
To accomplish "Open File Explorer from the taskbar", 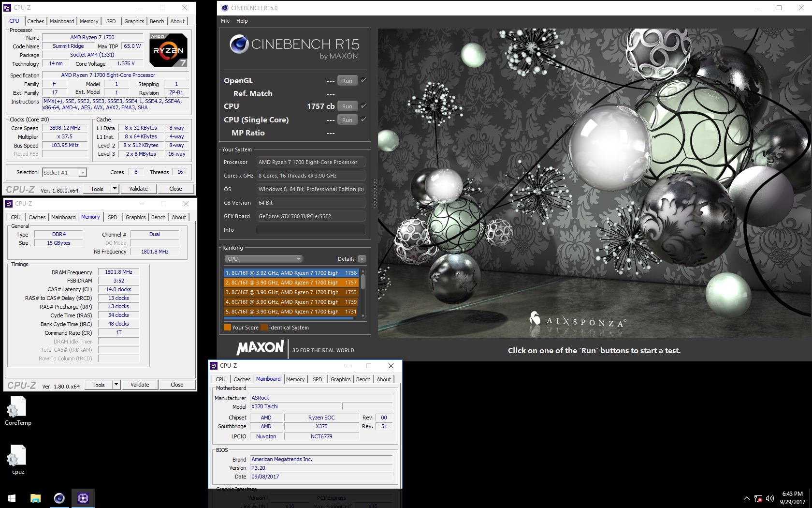I will (x=35, y=498).
